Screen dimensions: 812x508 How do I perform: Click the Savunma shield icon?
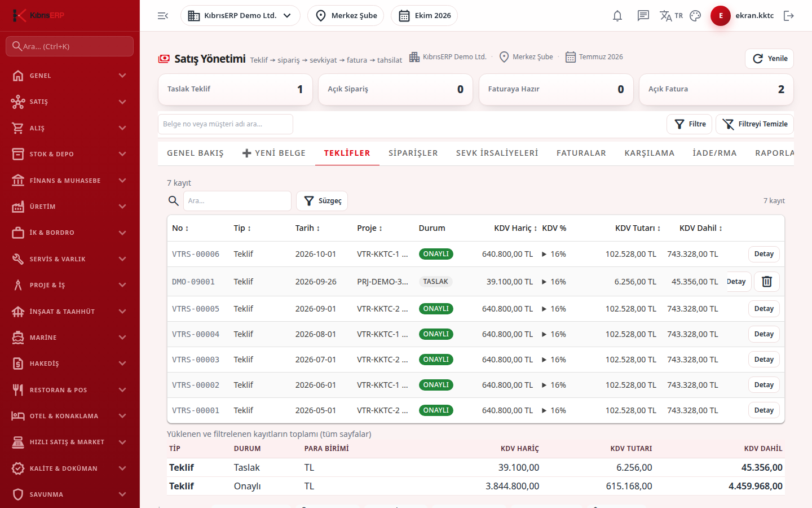18,494
